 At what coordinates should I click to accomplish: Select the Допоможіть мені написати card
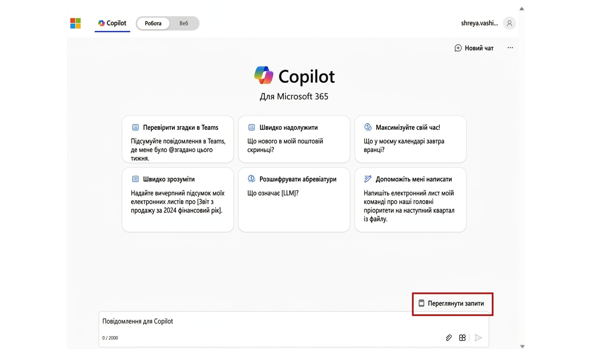[410, 200]
